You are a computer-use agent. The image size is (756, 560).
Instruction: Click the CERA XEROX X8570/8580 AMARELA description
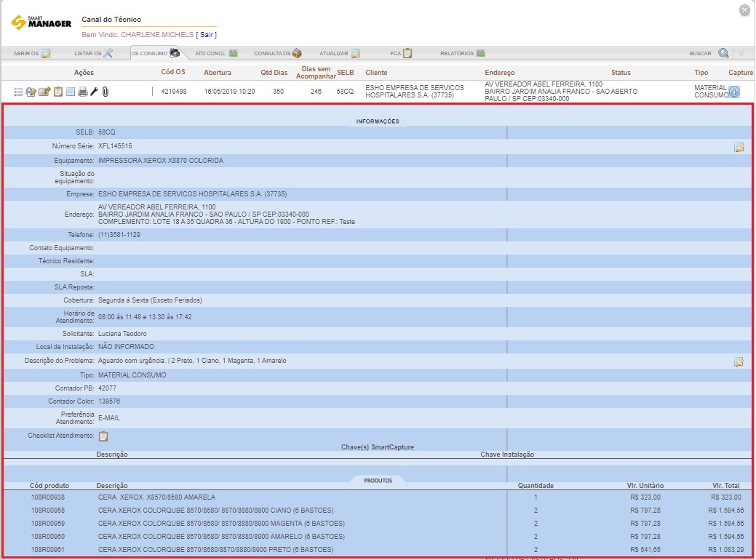(156, 497)
